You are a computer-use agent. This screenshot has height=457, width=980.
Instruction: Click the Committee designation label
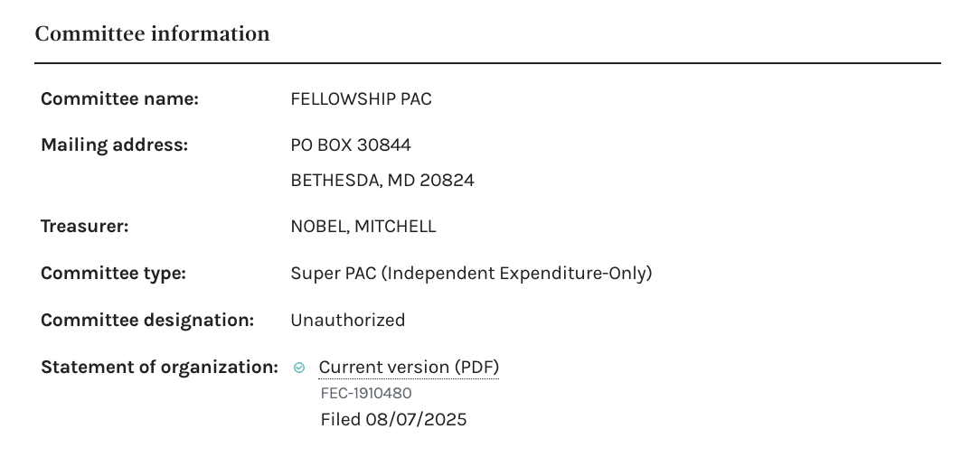click(x=147, y=320)
